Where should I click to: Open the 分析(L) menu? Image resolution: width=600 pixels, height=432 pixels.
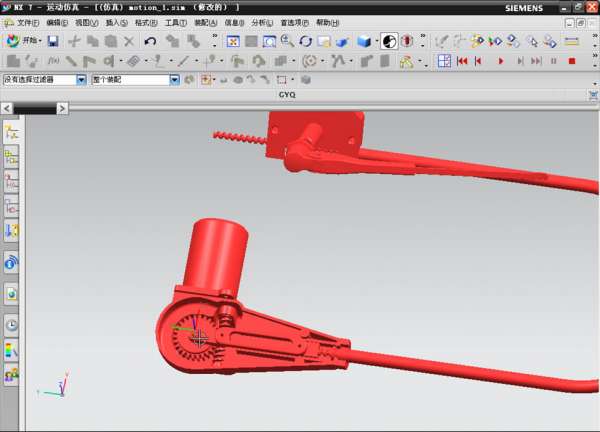pos(262,23)
